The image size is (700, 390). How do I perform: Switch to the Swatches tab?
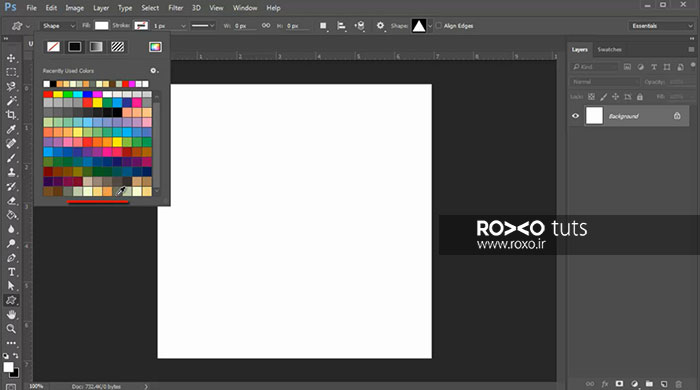pyautogui.click(x=609, y=50)
